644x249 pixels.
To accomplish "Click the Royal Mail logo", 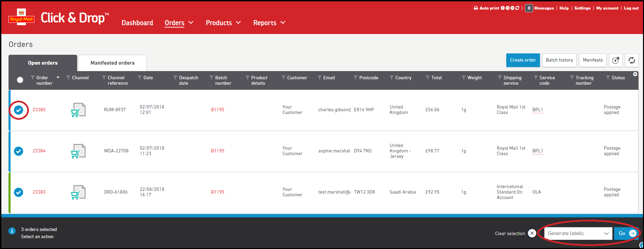I will click(21, 18).
